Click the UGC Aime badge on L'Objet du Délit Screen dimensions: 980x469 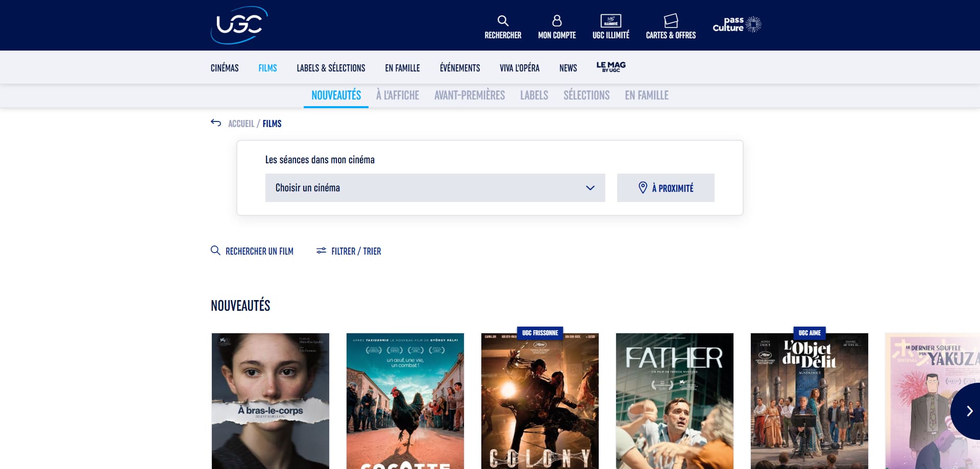[810, 333]
